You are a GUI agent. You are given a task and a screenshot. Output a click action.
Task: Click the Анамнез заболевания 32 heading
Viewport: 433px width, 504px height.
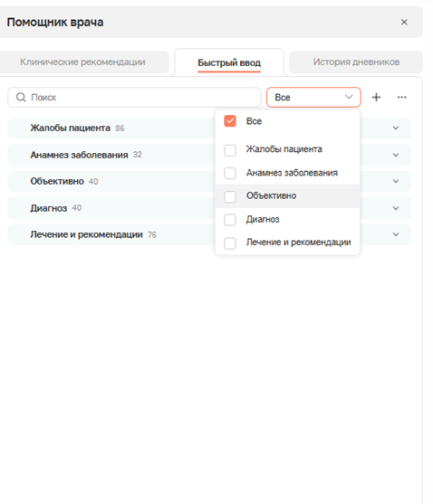tap(86, 155)
